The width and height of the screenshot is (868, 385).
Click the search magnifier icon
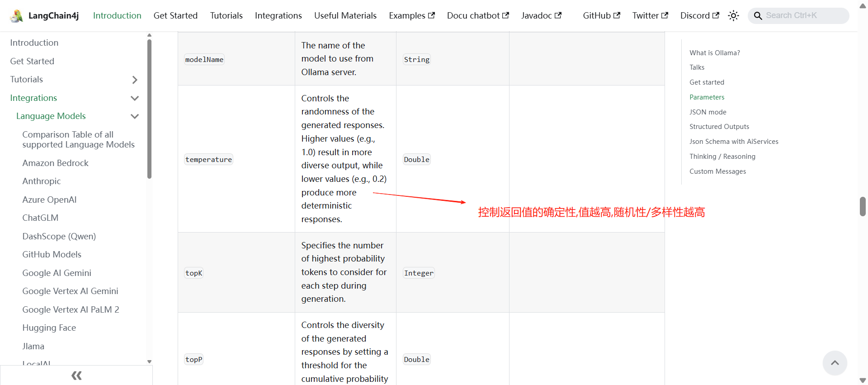point(758,16)
